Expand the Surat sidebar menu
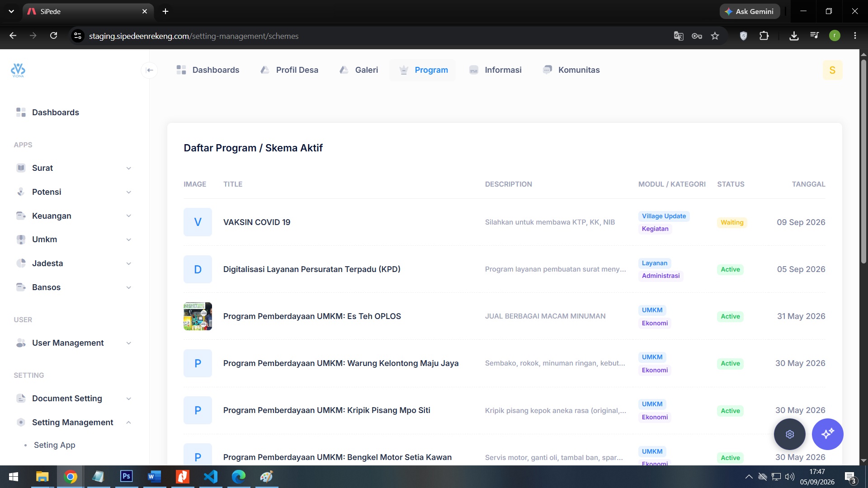This screenshot has width=868, height=488. point(74,168)
